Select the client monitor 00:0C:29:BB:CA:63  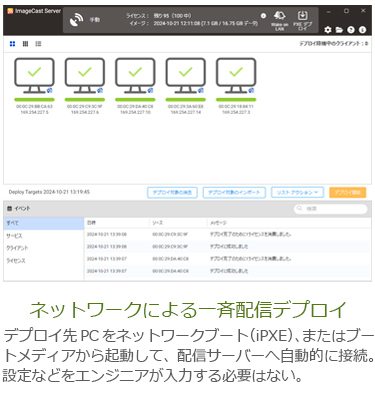click(x=34, y=76)
